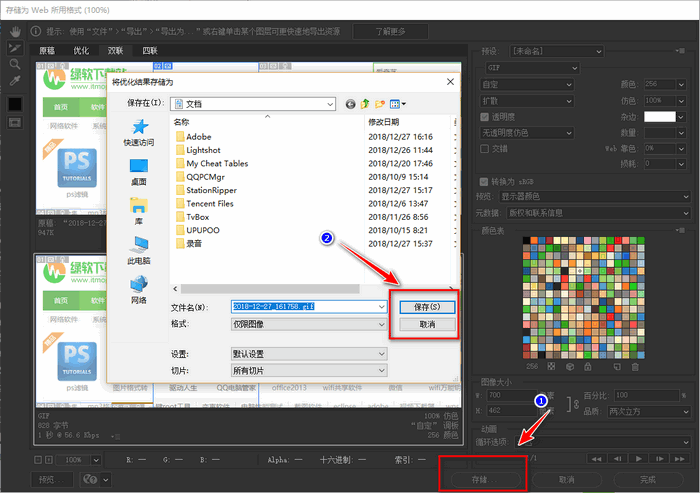Toggle slices visibility icon
700x493 pixels.
click(15, 122)
